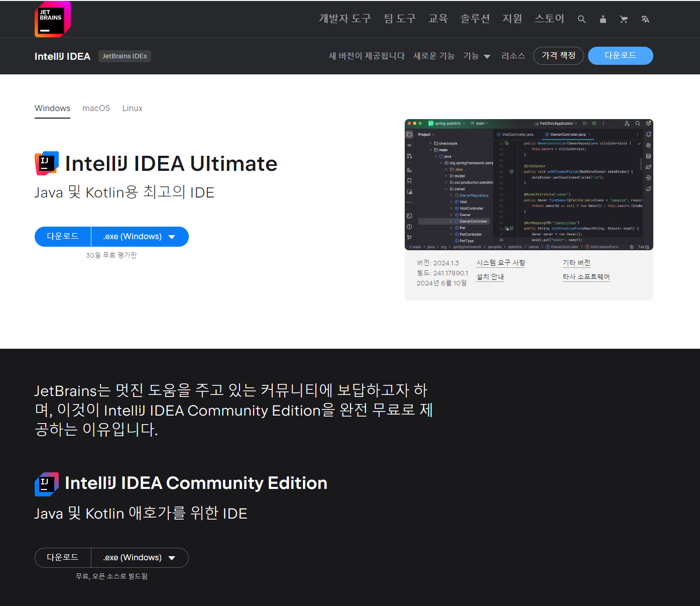Click the JetBrains logo

coord(53,19)
